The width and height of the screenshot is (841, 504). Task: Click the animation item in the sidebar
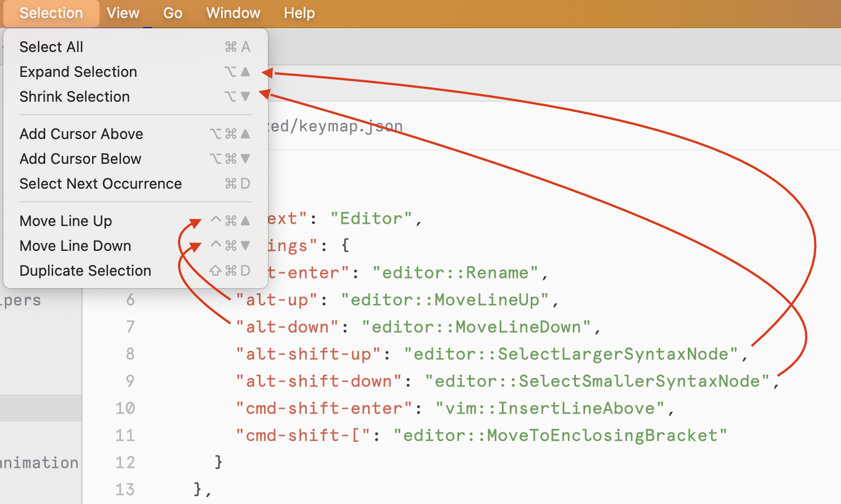40,462
